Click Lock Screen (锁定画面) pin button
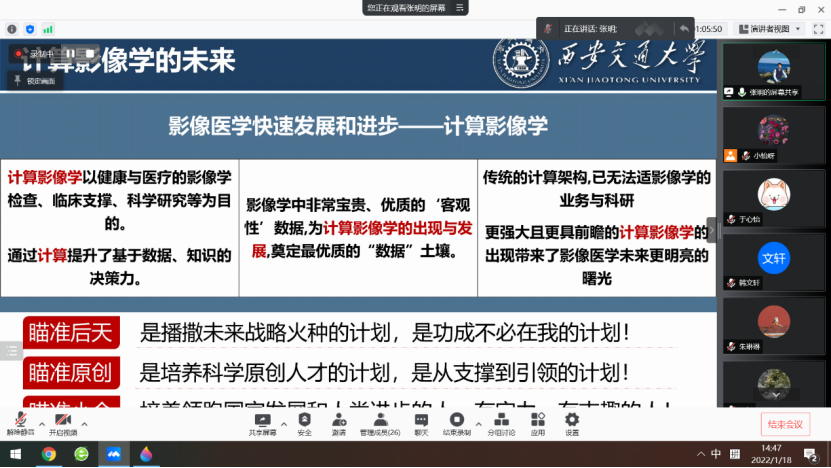 click(36, 80)
